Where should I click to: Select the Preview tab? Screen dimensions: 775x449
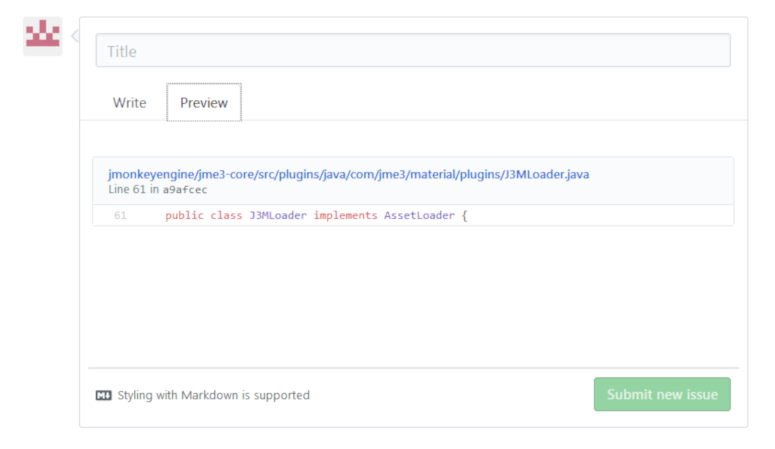pos(204,103)
